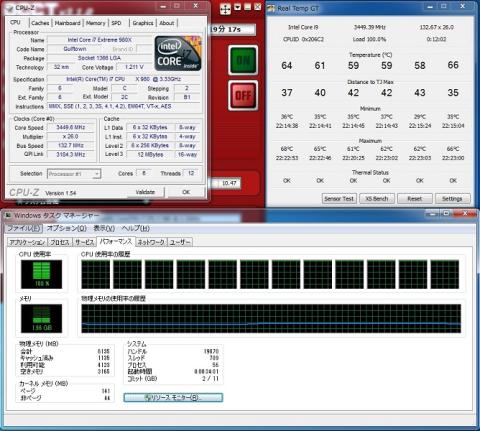
Task: Open the ファイル(F) menu in Task Manager
Action: [24, 228]
